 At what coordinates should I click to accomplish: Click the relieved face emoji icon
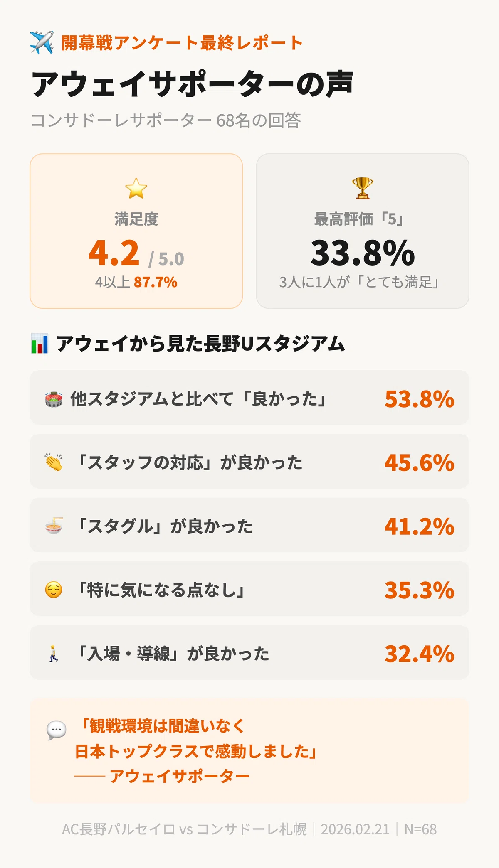click(x=54, y=590)
